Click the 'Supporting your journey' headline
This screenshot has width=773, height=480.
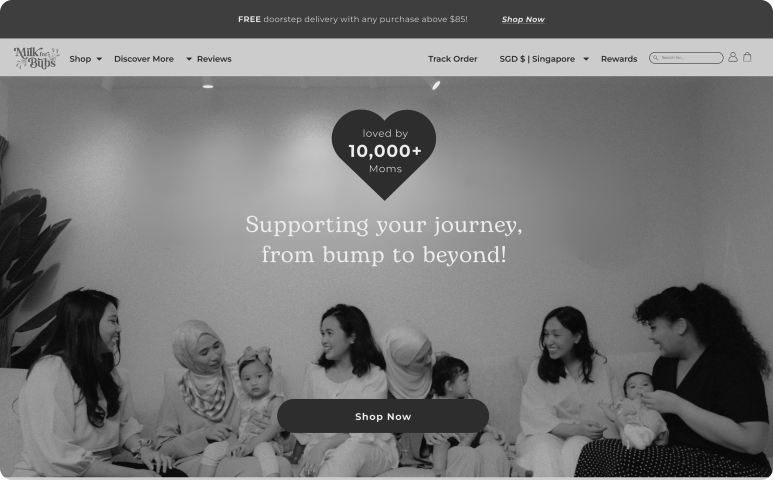pyautogui.click(x=384, y=240)
